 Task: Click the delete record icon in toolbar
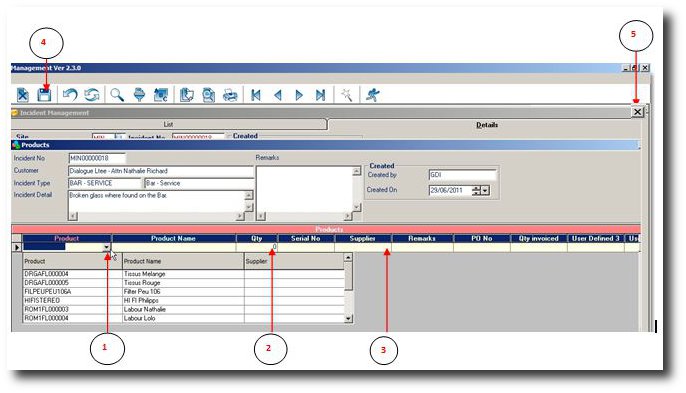click(x=22, y=95)
